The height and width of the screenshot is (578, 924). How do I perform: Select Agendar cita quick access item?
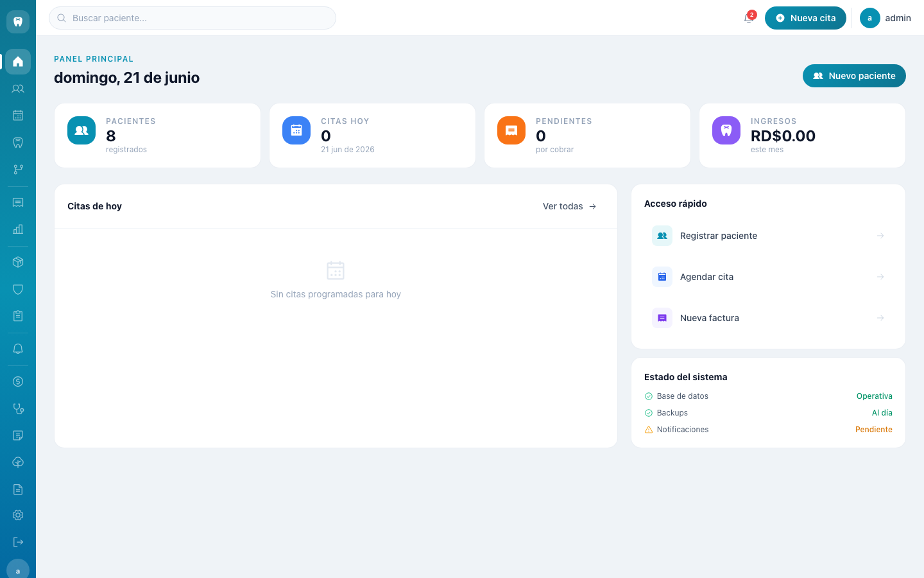coord(768,277)
